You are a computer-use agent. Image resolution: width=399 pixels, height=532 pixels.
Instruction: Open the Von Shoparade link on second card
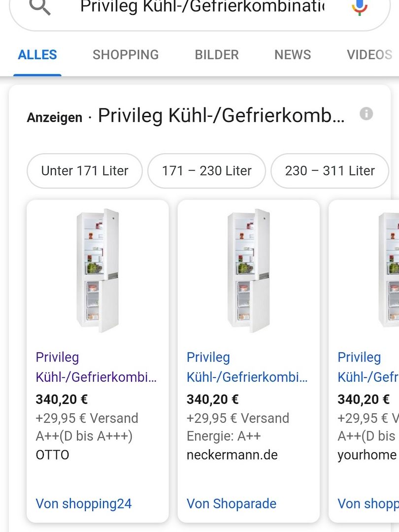tap(231, 504)
